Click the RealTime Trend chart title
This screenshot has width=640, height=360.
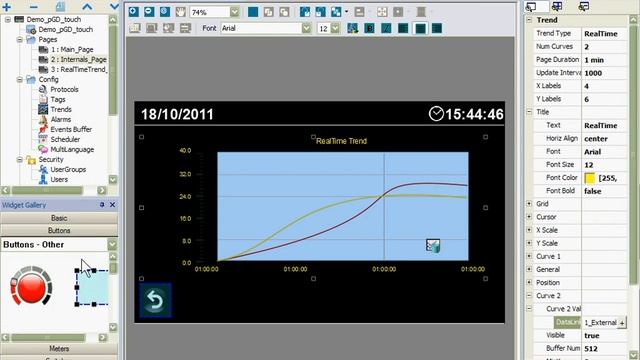click(x=342, y=141)
